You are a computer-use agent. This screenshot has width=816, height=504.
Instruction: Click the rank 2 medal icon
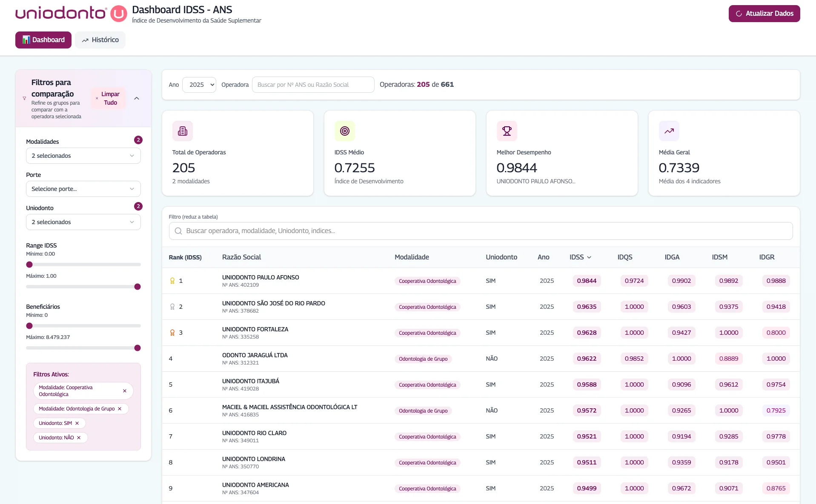point(172,307)
